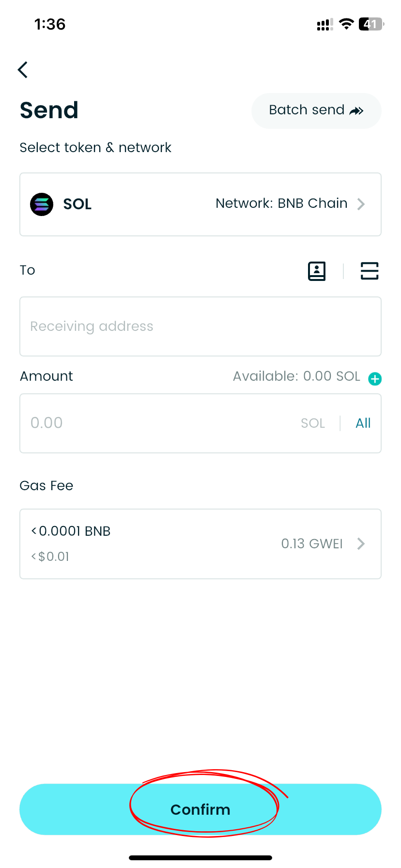This screenshot has width=401, height=868.
Task: Tap the double-arrow icon in Batch send
Action: (356, 111)
